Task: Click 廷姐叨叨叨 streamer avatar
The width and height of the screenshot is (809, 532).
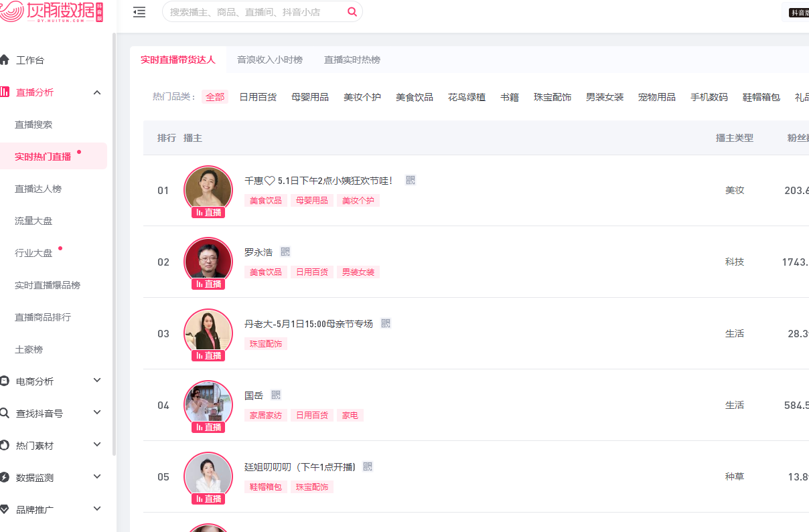Action: (208, 475)
